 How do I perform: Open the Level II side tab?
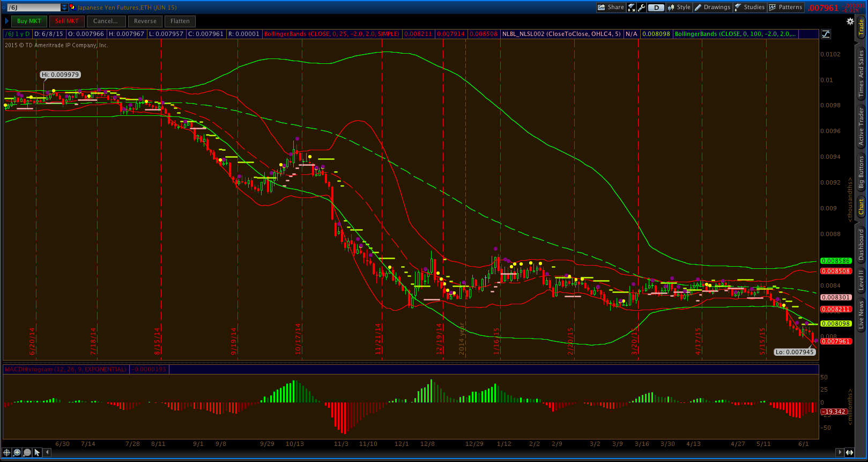[862, 280]
